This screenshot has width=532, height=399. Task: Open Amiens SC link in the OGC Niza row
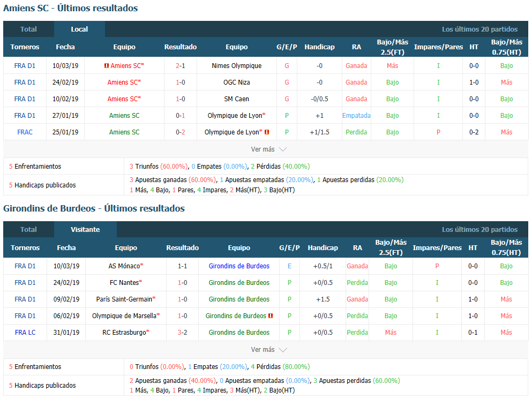[x=123, y=82]
